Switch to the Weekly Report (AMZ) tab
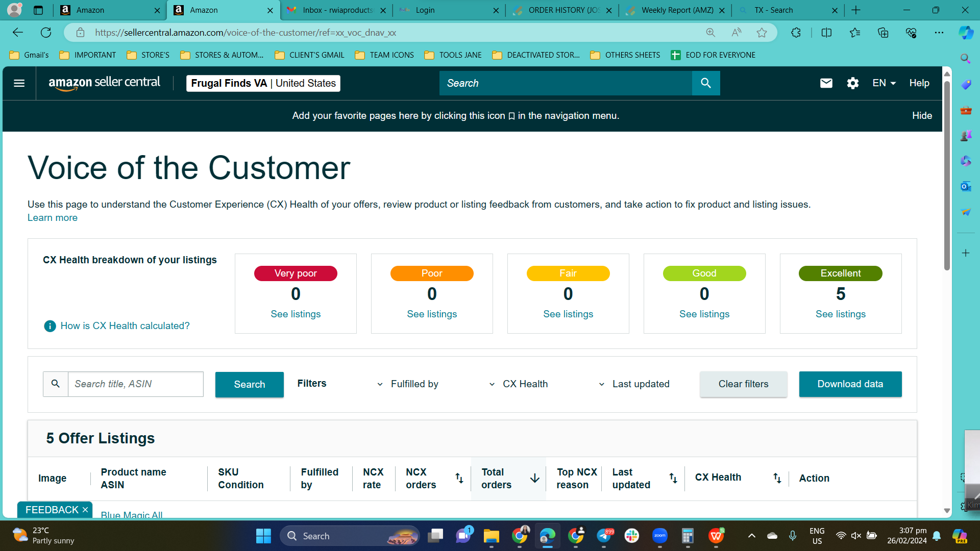 675,10
